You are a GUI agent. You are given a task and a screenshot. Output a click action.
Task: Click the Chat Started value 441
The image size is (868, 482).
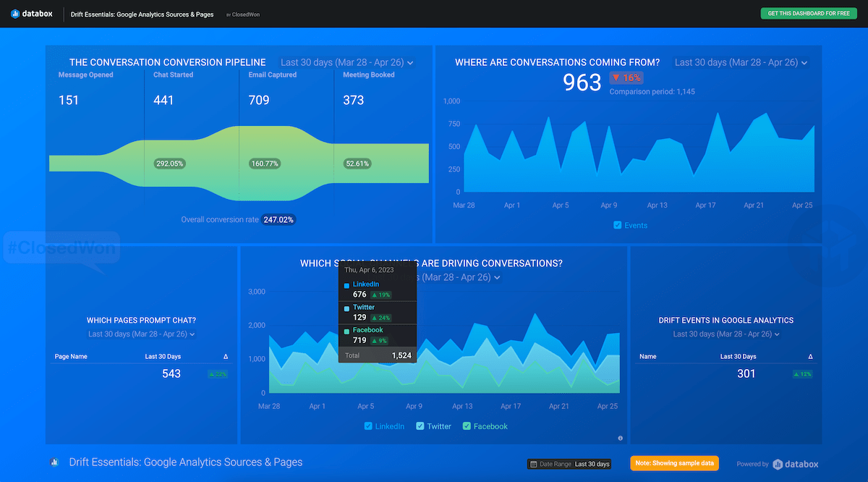[163, 100]
